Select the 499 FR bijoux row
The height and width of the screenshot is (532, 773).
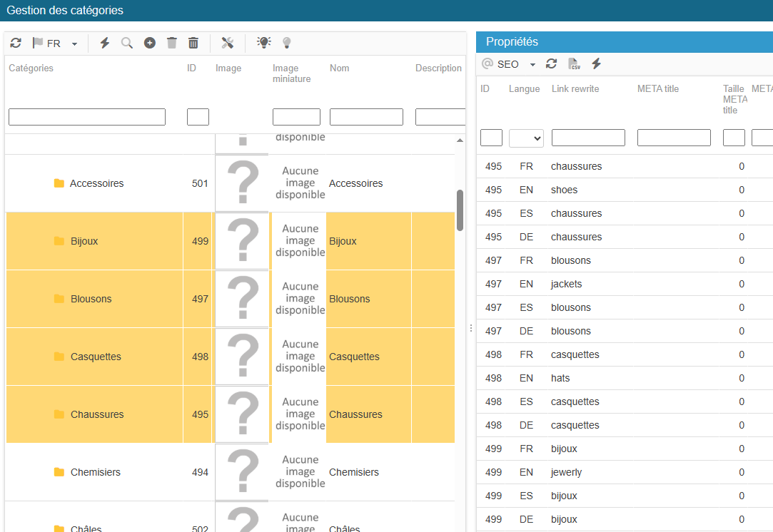[625, 449]
